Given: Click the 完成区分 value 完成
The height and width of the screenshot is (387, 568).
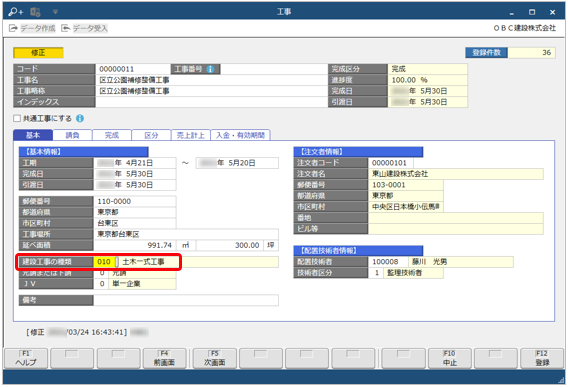Looking at the screenshot, I should click(x=428, y=69).
